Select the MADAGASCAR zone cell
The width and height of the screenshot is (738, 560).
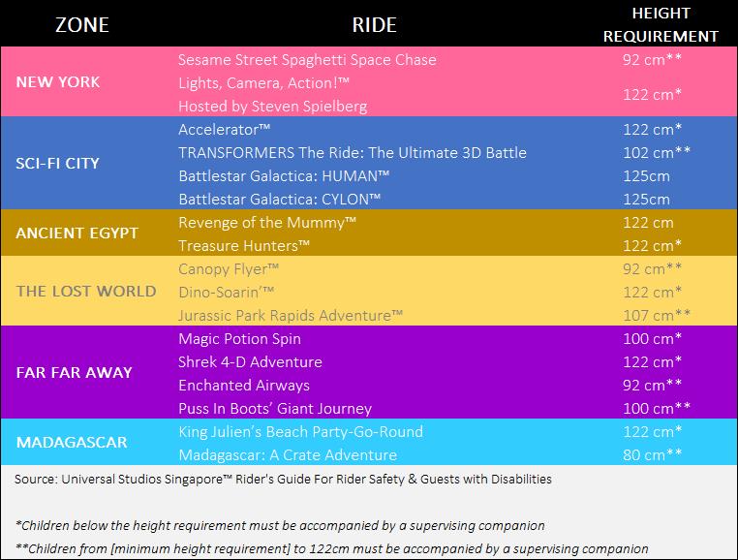click(x=72, y=442)
